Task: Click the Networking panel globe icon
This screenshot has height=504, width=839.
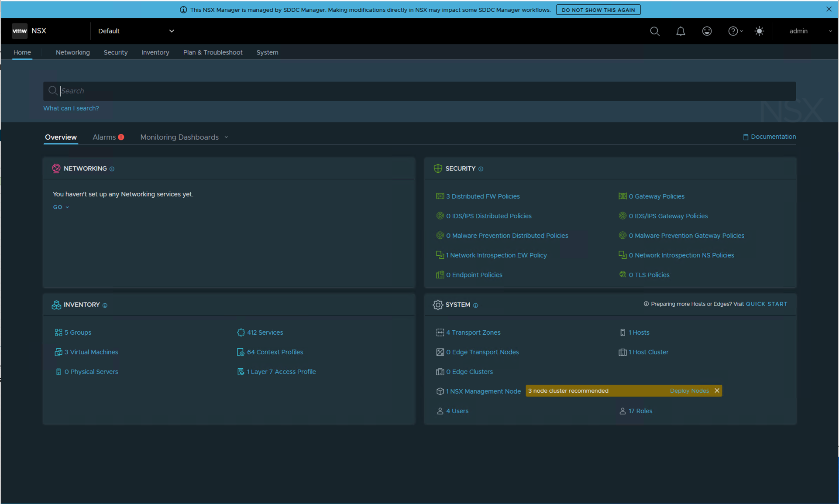Action: pos(56,168)
